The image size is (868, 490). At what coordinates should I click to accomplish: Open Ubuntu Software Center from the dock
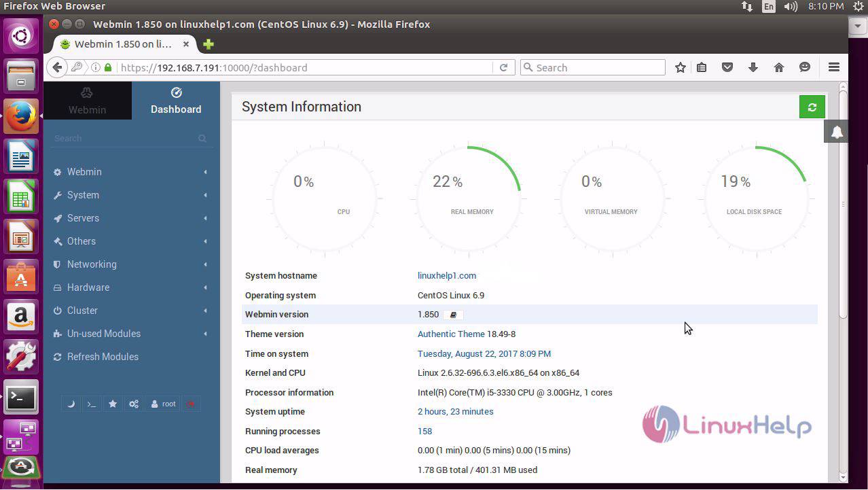21,278
